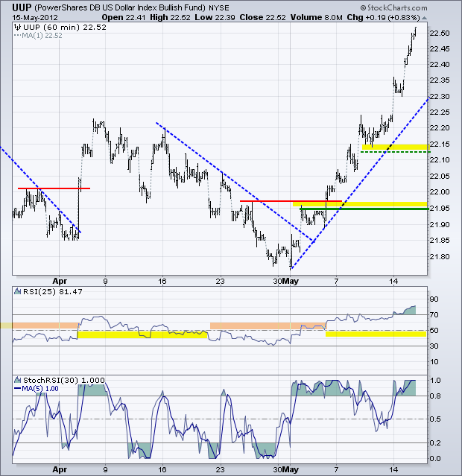
Task: Click the 30 level on the RSI axis
Action: tap(434, 346)
